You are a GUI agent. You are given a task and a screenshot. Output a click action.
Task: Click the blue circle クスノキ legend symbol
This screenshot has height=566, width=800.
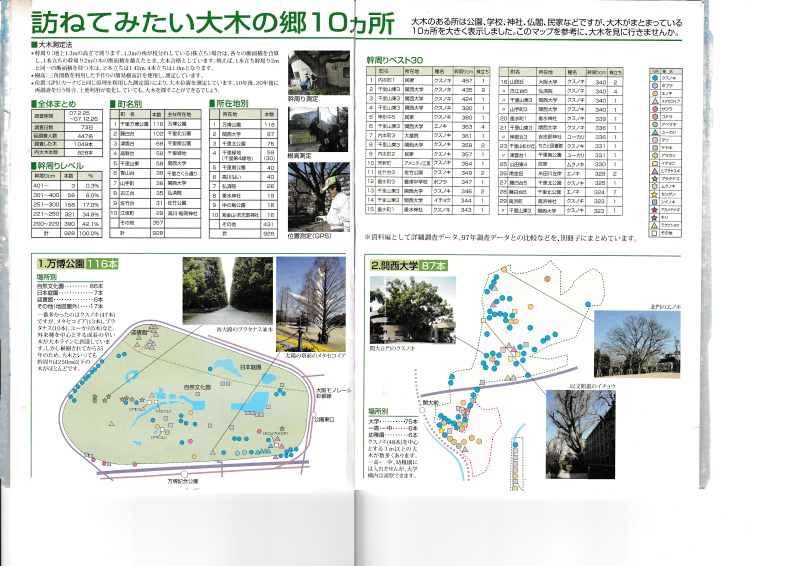(x=655, y=78)
